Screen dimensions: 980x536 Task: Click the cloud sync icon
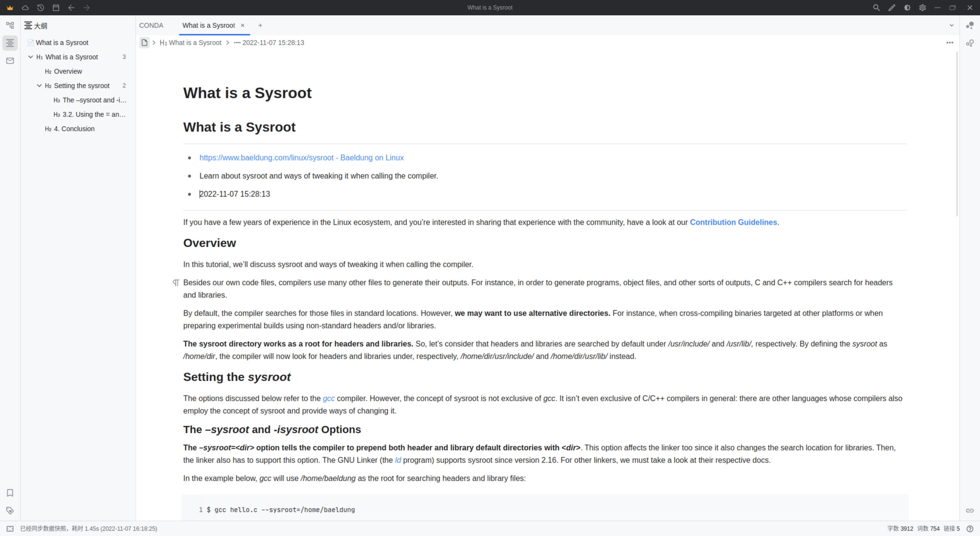pos(25,8)
